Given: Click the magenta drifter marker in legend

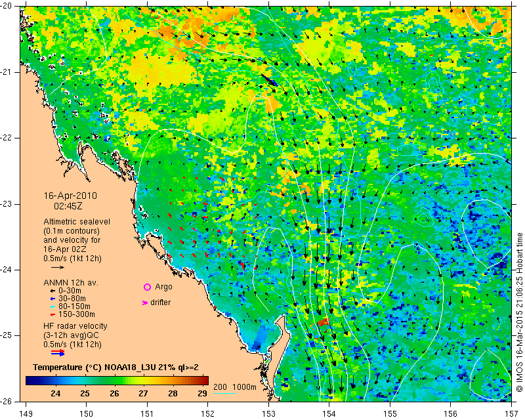Looking at the screenshot, I should [x=145, y=303].
